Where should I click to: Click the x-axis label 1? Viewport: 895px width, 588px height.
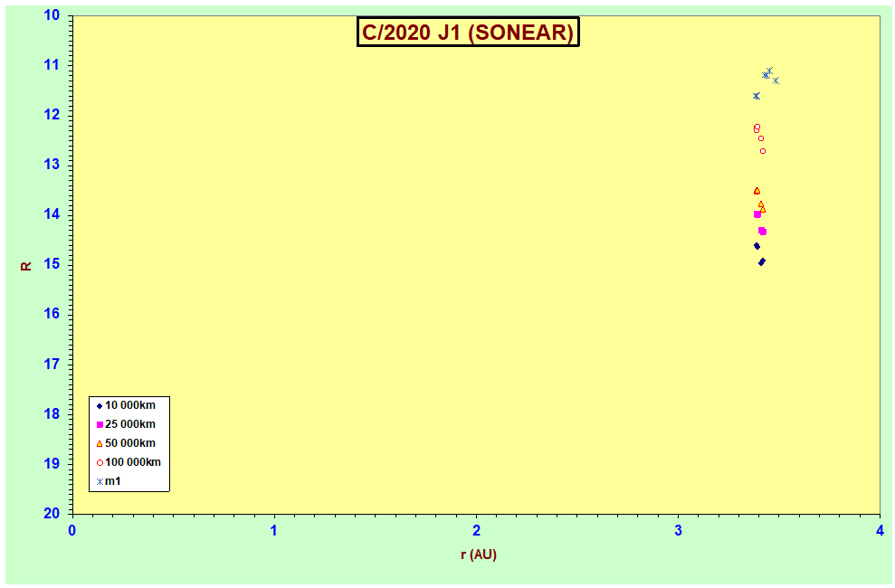tap(274, 530)
